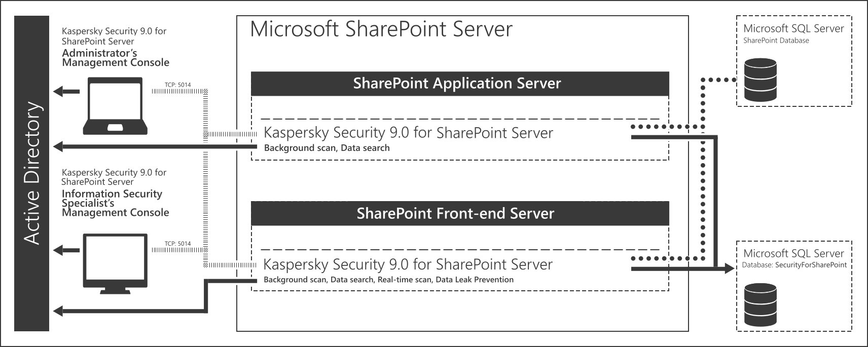
Task: Click the Administrator's Management Console label
Action: click(x=116, y=58)
